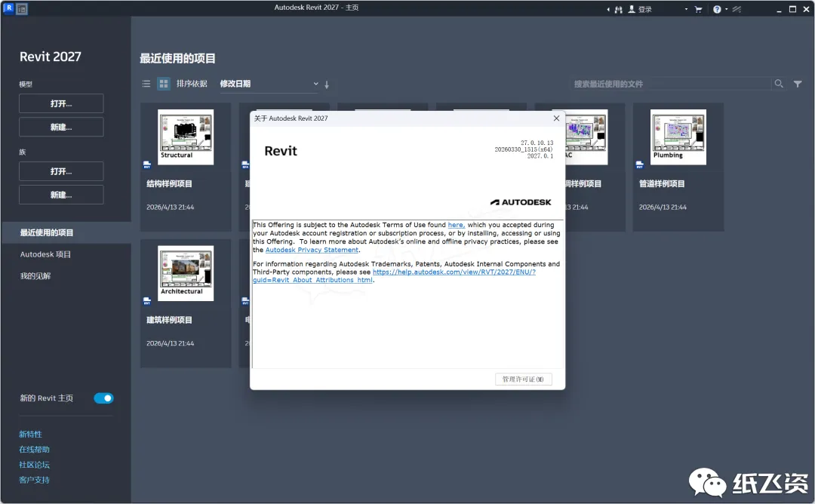Click the help question mark icon
The image size is (815, 504).
tap(717, 9)
